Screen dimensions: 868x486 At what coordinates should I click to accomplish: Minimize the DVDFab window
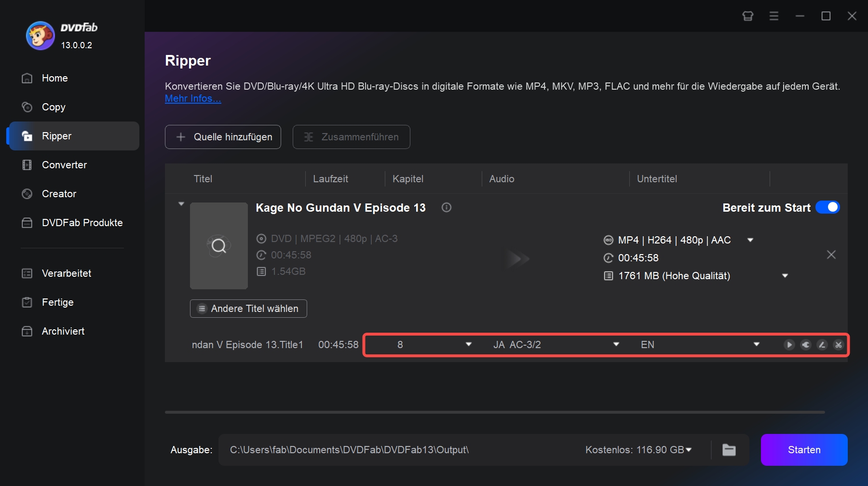point(800,16)
